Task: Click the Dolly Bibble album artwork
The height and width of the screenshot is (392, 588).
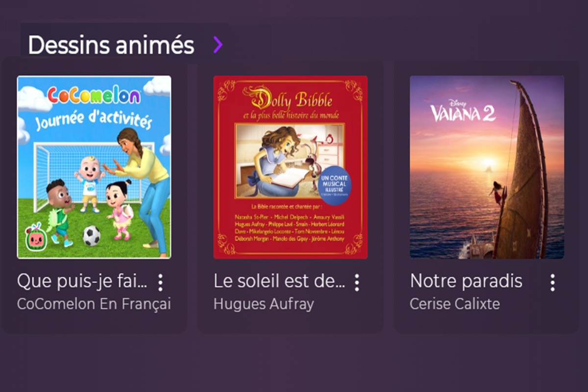Action: pyautogui.click(x=291, y=167)
